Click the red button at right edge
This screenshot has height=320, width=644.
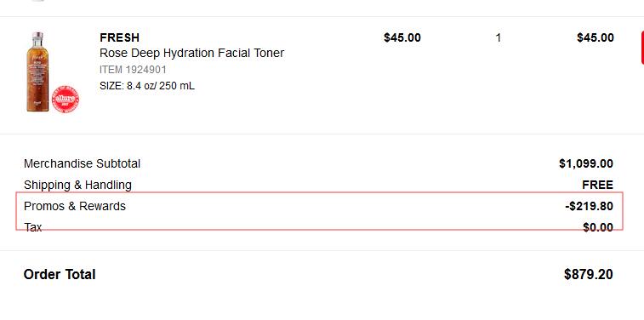[x=642, y=48]
